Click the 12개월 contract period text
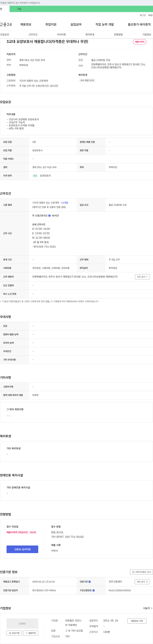Image resolution: width=153 pixels, height=644 pixels. click(x=64, y=203)
